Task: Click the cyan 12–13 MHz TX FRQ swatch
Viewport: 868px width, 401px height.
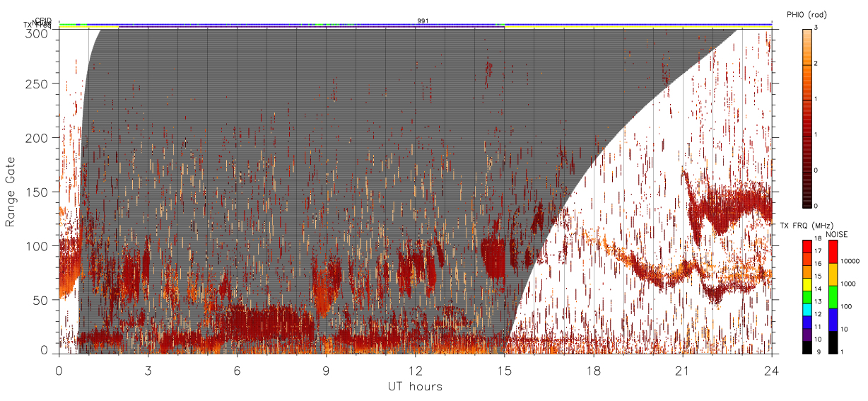Action: tap(807, 310)
